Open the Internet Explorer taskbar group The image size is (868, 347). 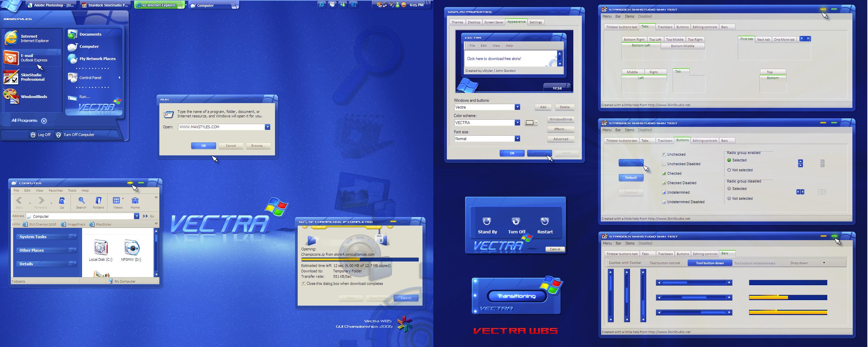pyautogui.click(x=159, y=5)
